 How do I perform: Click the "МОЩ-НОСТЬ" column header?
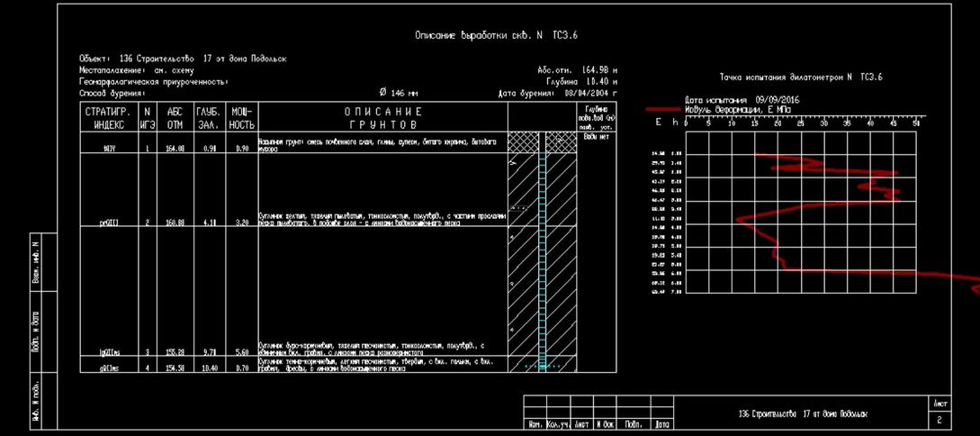(242, 118)
